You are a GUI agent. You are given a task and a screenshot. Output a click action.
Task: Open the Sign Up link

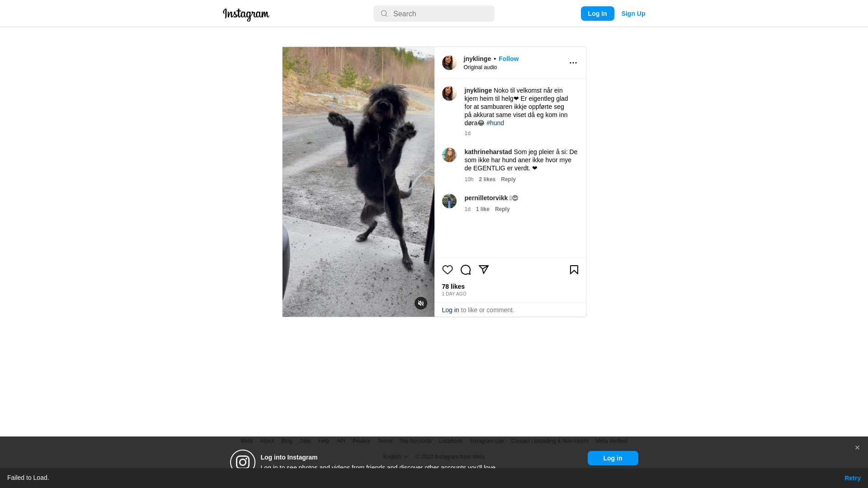[x=633, y=14]
